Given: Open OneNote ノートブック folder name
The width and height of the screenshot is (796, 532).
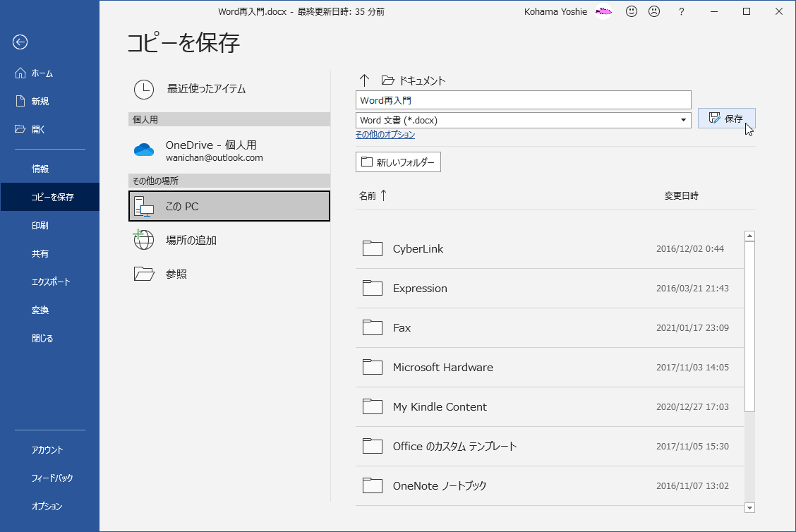Looking at the screenshot, I should (x=440, y=486).
